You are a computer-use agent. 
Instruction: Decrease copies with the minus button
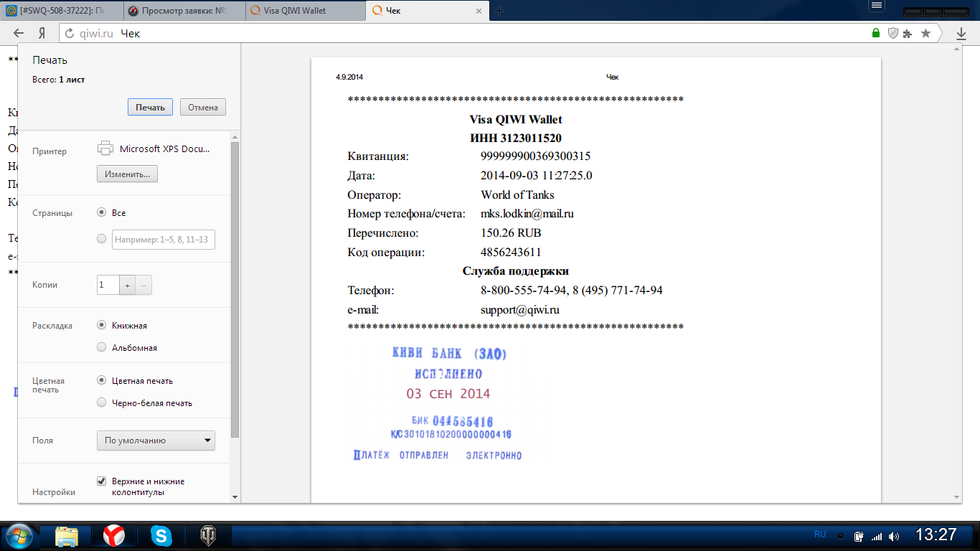[143, 285]
